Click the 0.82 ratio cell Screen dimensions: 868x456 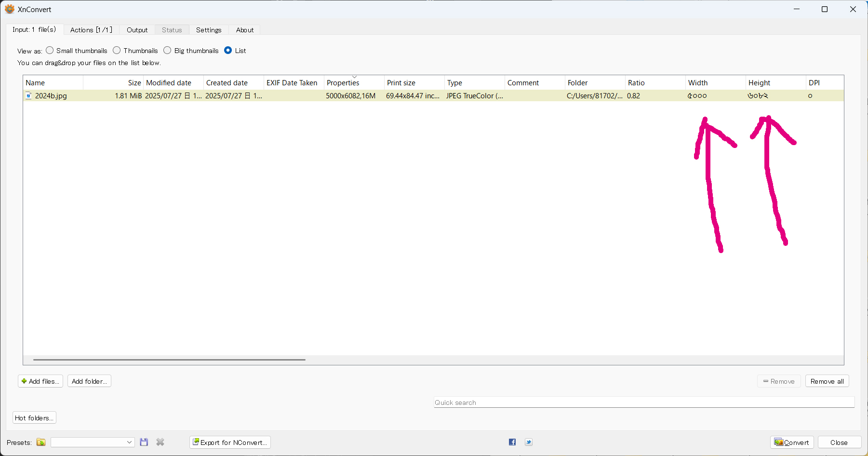(633, 95)
